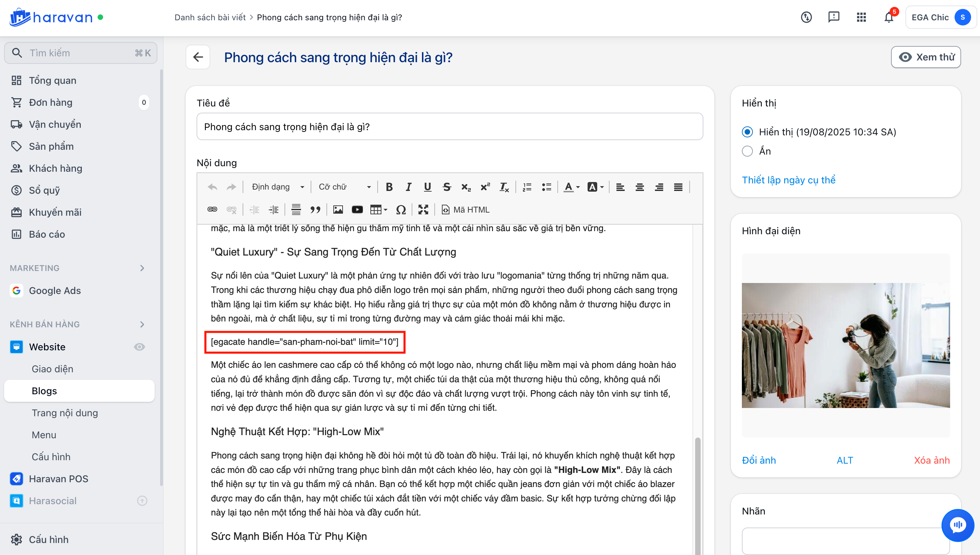Select the "Hiển thị" radio button
This screenshot has height=555, width=980.
click(747, 132)
